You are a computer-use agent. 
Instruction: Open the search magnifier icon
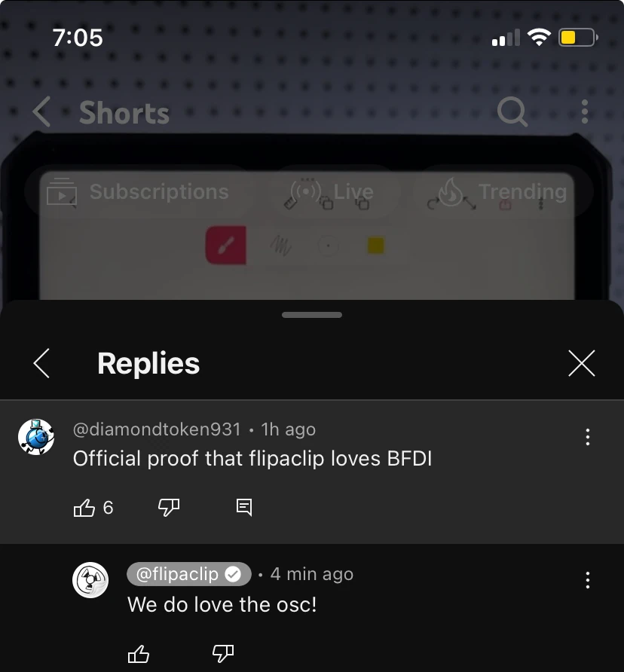tap(512, 111)
